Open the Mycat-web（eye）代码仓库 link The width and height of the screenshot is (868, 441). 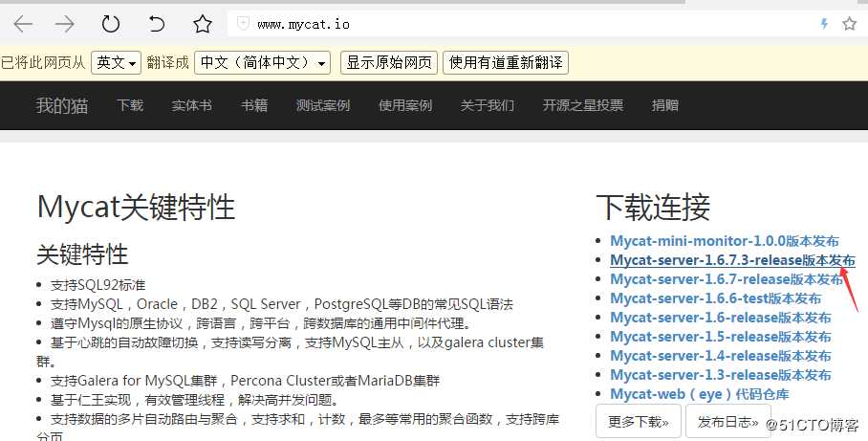pos(699,394)
